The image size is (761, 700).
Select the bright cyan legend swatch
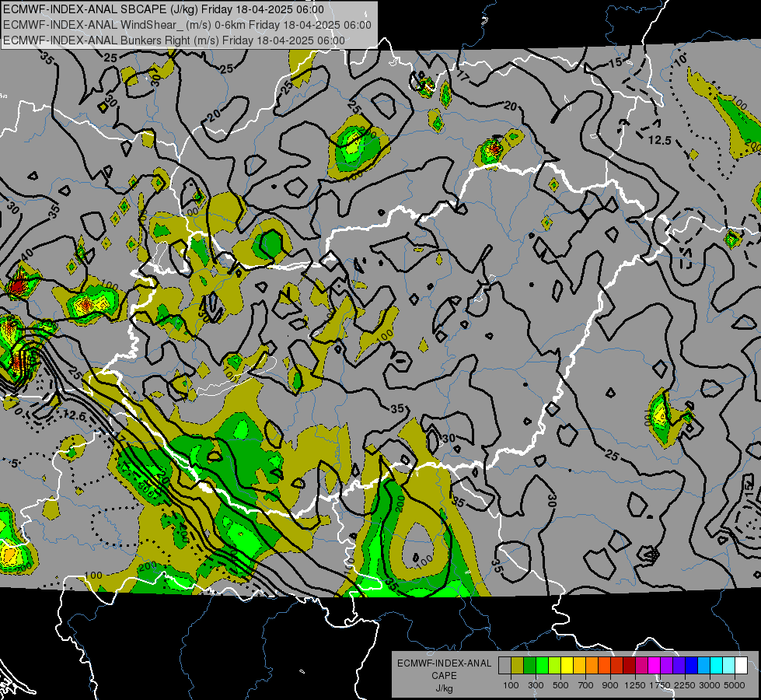tap(717, 665)
